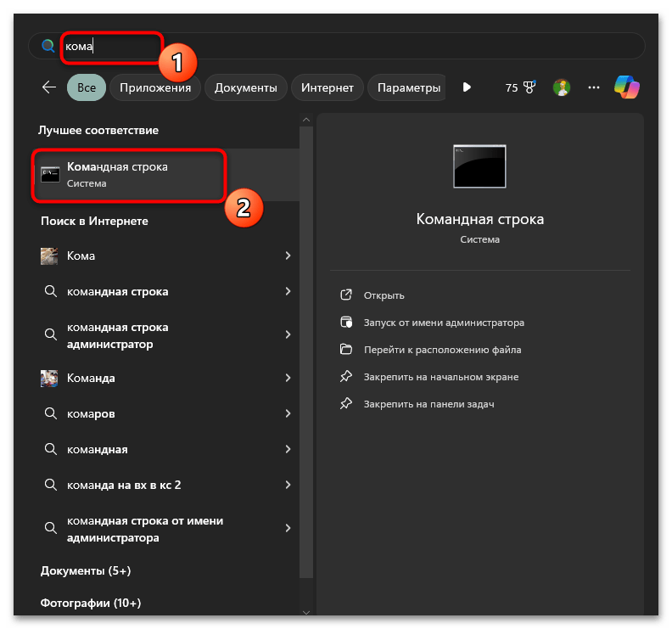Choose Закрепить на панели задач
672x629 pixels.
click(x=429, y=404)
